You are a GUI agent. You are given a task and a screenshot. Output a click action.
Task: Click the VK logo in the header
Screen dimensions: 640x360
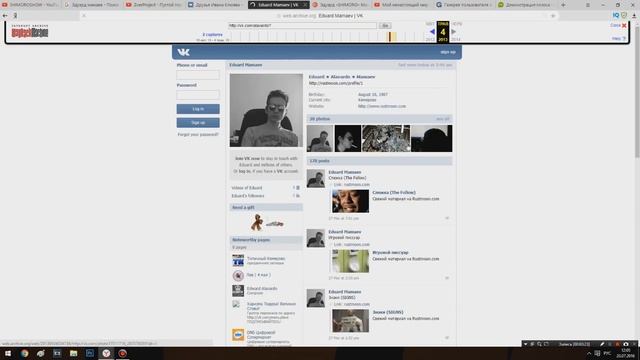pos(184,52)
